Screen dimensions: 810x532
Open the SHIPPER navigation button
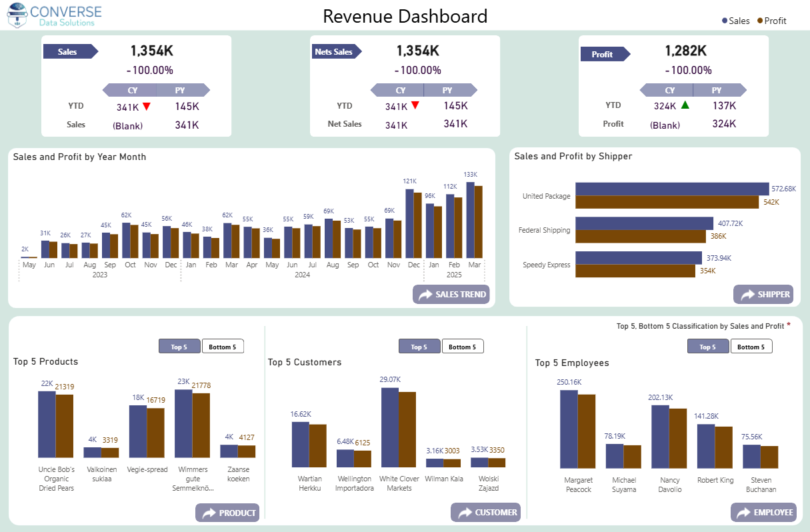click(x=763, y=295)
